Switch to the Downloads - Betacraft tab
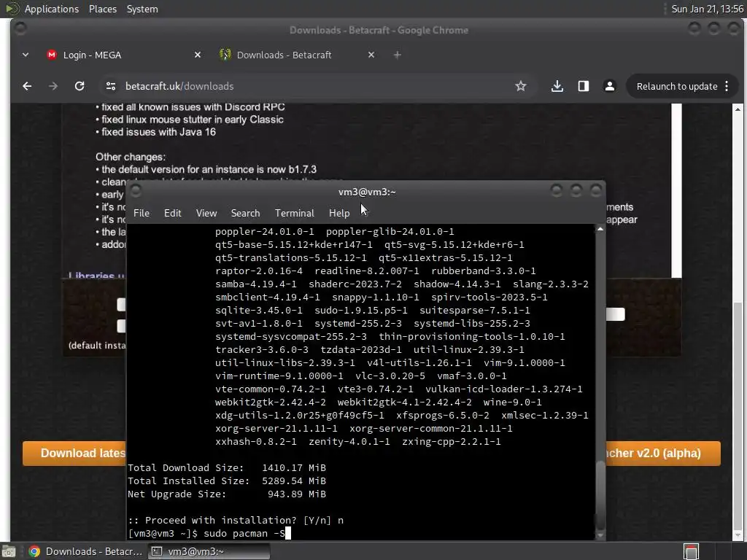Viewport: 747px width, 560px height. point(298,55)
